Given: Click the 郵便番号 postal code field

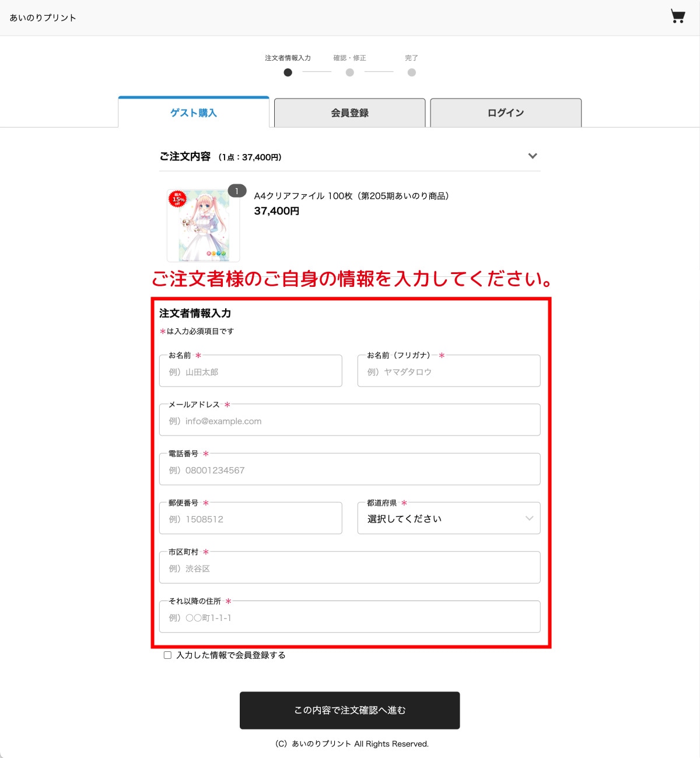Looking at the screenshot, I should click(250, 518).
